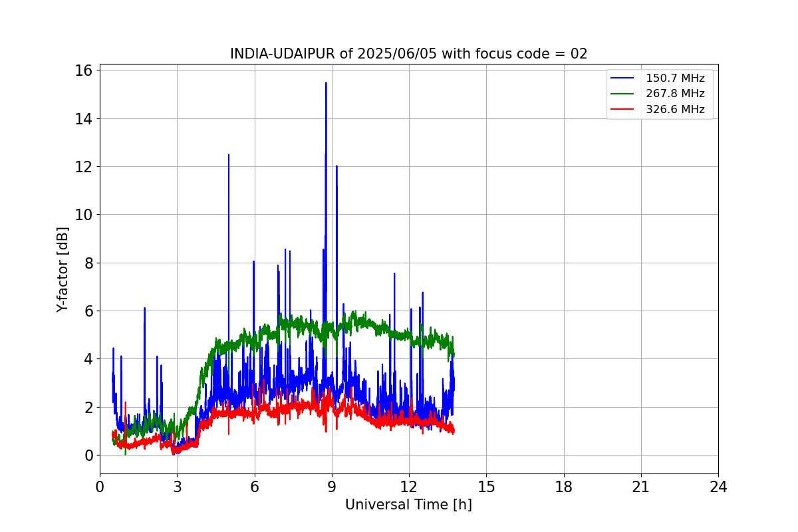Click y-axis tick label 16

tap(84, 70)
